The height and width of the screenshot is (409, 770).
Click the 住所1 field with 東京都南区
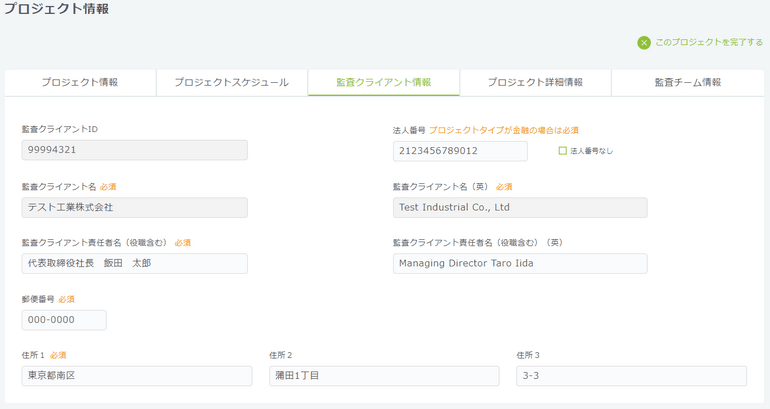(x=137, y=376)
